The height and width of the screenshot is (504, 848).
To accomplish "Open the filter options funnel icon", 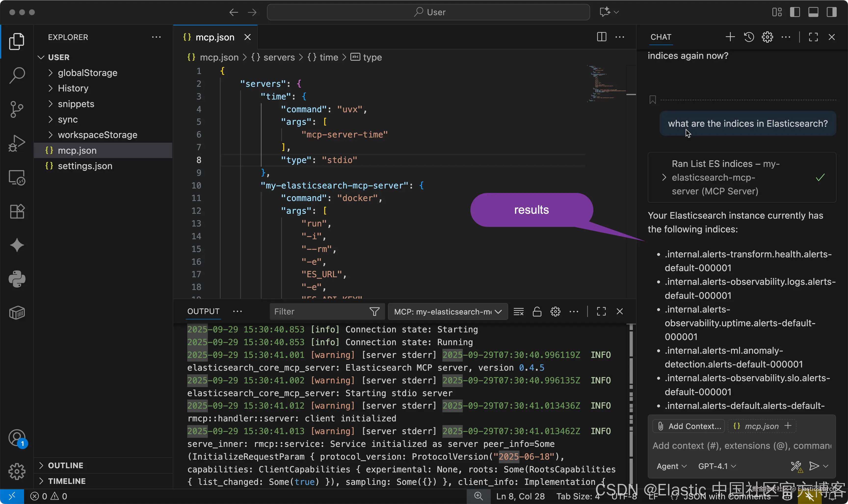I will click(x=374, y=311).
